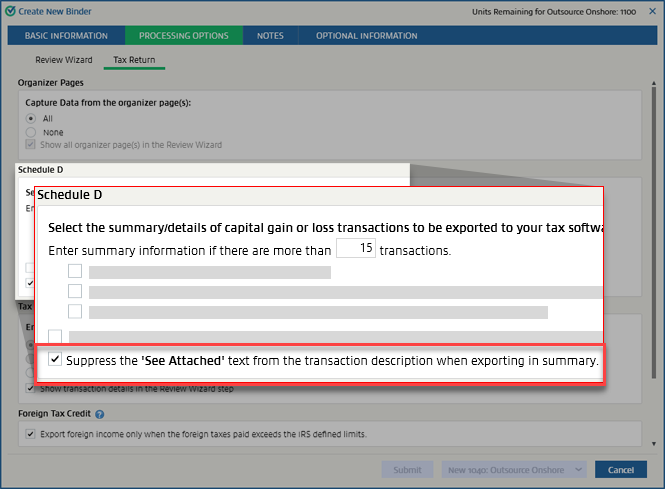Select the None organizer pages radio button
This screenshot has width=665, height=489.
pyautogui.click(x=31, y=132)
